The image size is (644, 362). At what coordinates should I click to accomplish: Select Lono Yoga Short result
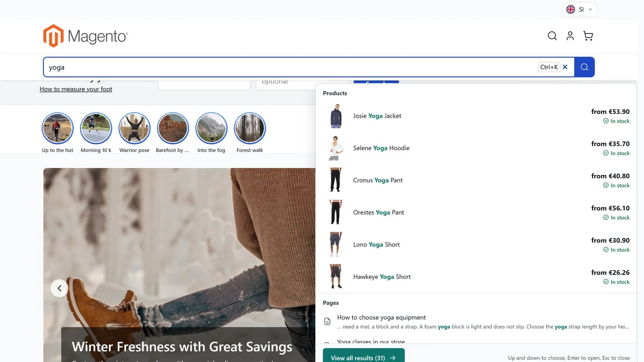coord(476,244)
